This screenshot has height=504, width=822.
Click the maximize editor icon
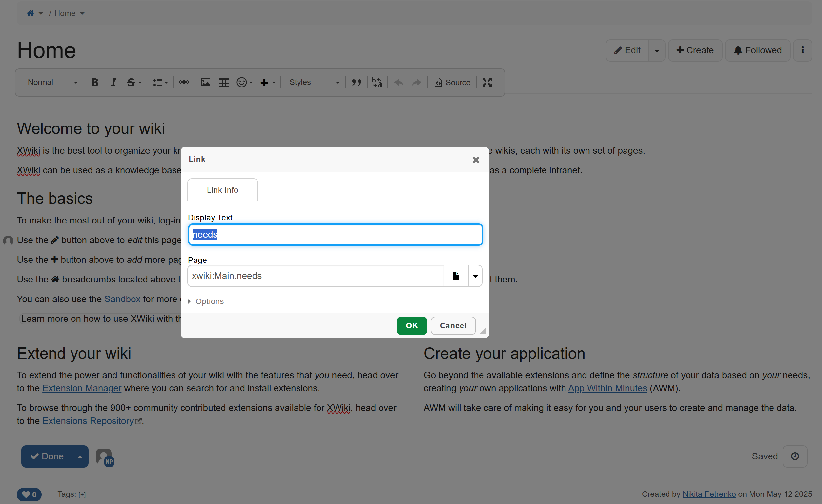487,82
